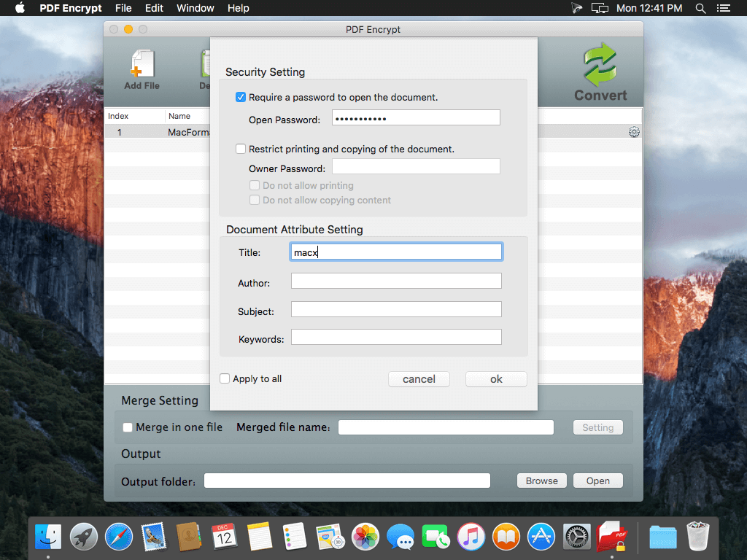Viewport: 747px width, 560px height.
Task: Open iTunes music icon in the dock
Action: tap(471, 537)
